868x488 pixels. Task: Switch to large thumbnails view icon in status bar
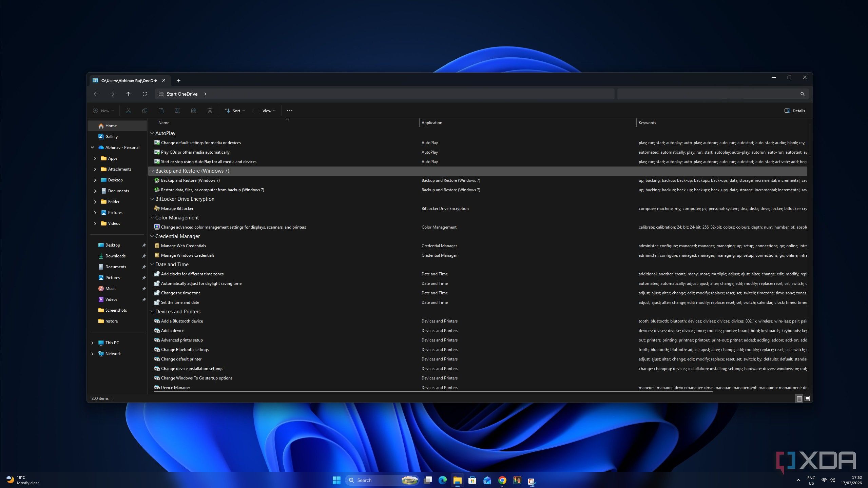807,398
